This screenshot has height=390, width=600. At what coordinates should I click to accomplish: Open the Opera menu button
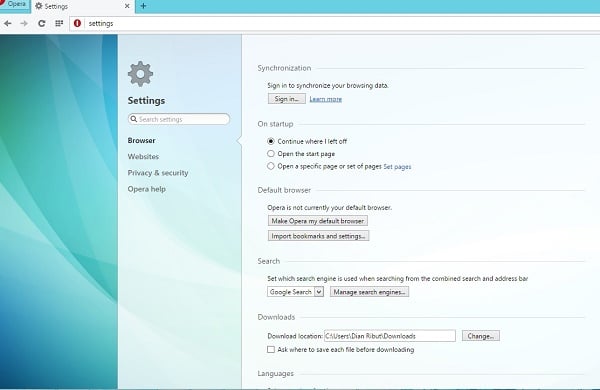(14, 5)
